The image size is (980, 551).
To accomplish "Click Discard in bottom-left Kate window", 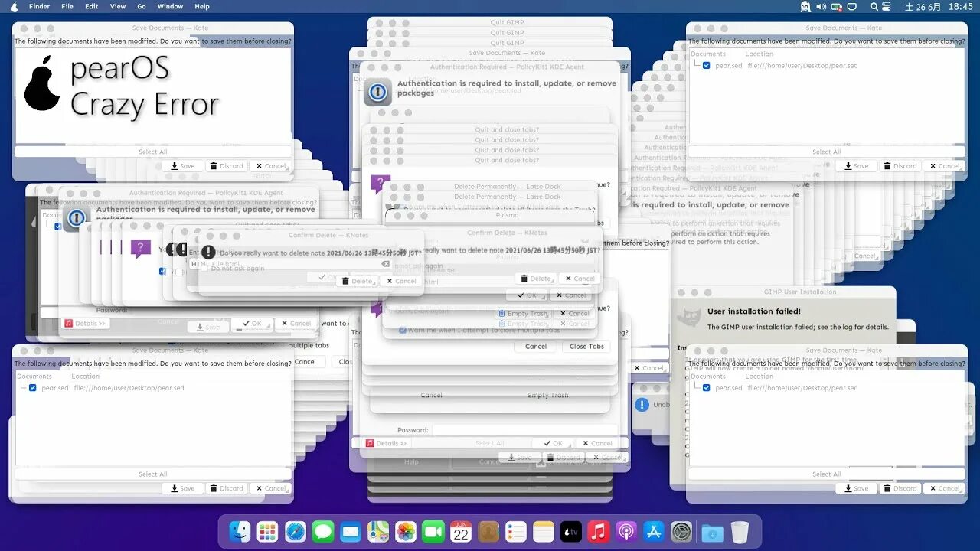I will (x=226, y=488).
